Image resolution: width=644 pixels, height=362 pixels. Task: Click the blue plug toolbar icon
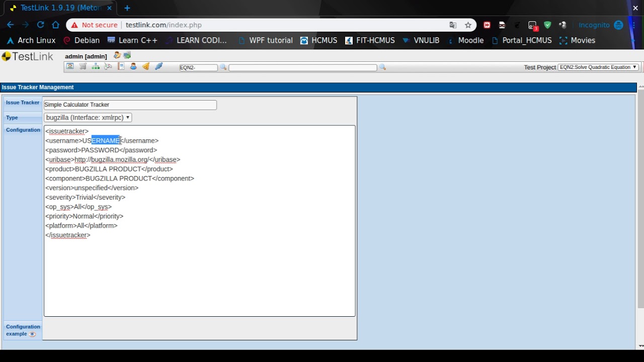(158, 66)
